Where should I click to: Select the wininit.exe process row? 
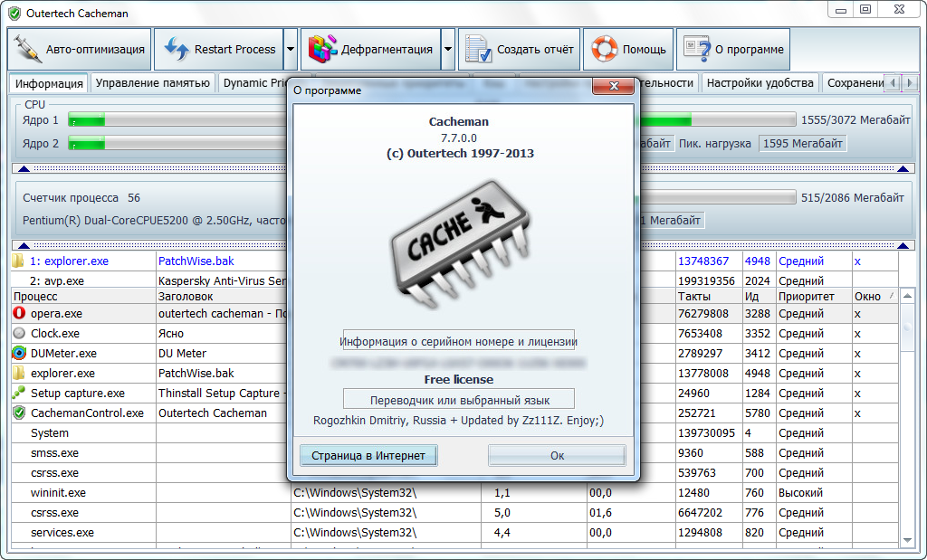point(454,493)
